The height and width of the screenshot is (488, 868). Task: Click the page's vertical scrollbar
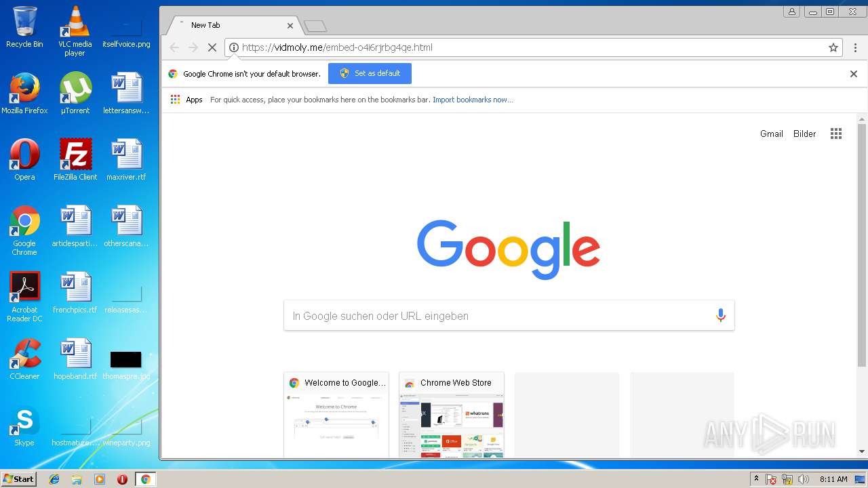[x=862, y=246]
